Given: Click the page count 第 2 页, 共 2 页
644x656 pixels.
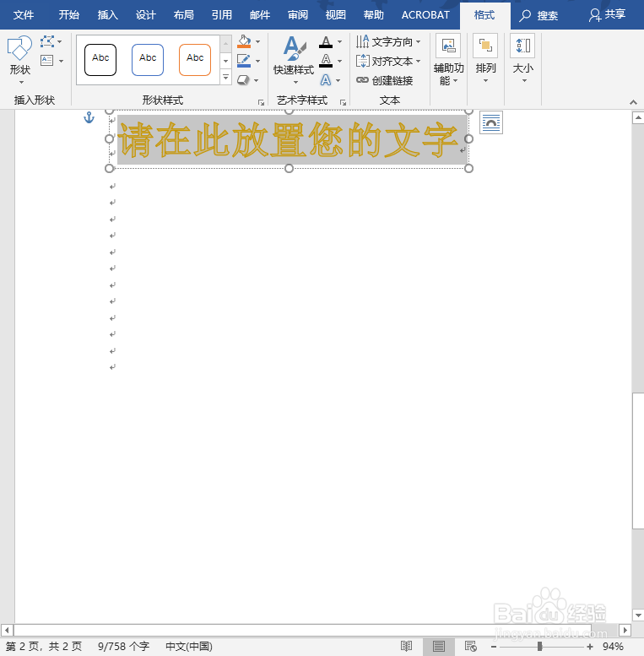Looking at the screenshot, I should (x=44, y=647).
